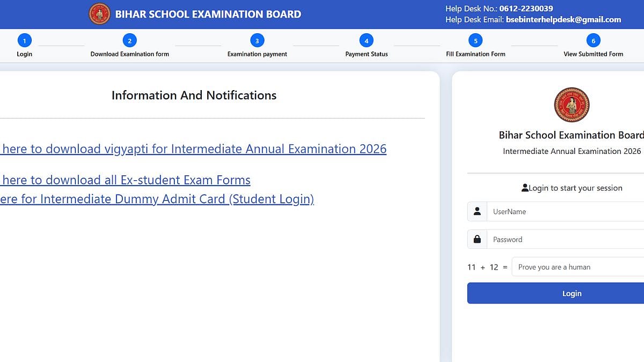Click the Prove you are a human field
644x362 pixels.
[x=577, y=267]
